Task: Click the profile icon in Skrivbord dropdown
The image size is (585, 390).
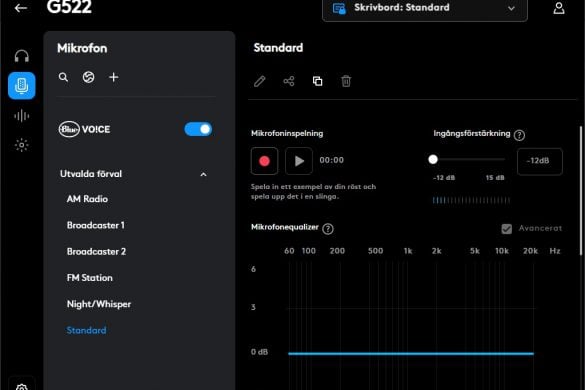Action: [x=339, y=8]
